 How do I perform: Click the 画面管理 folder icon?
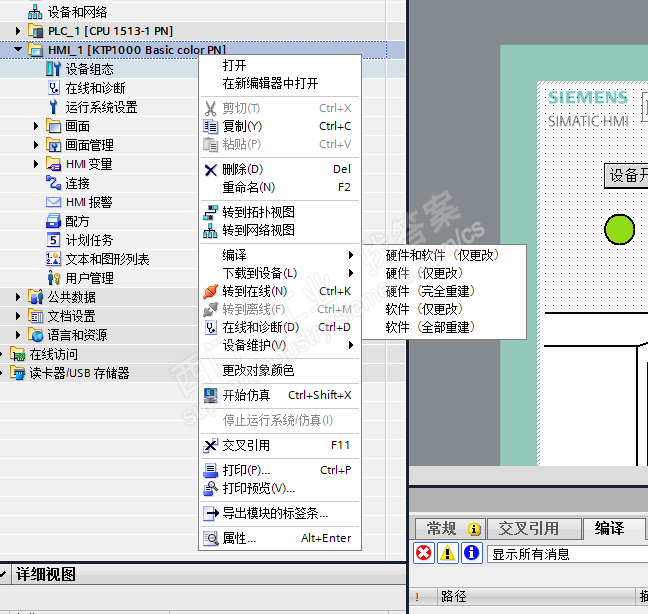coord(53,145)
